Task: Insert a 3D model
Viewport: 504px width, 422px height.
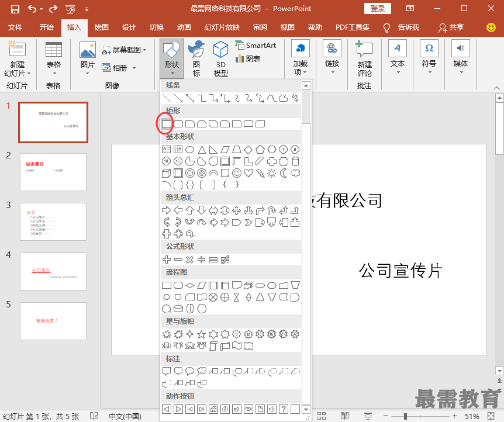Action: point(221,59)
